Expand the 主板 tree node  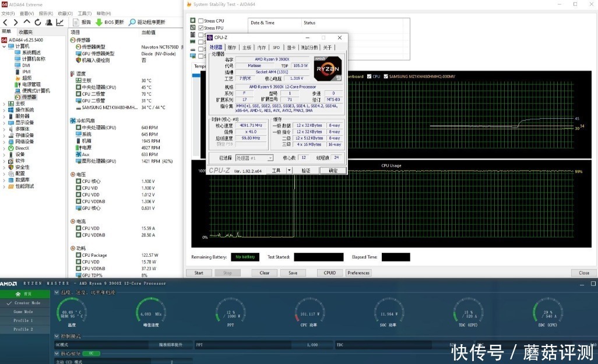(x=5, y=104)
